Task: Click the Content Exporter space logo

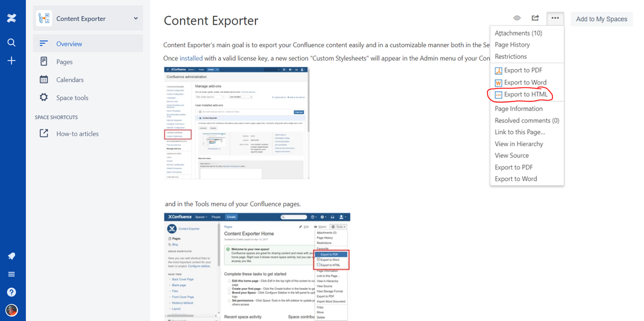Action: (x=44, y=19)
